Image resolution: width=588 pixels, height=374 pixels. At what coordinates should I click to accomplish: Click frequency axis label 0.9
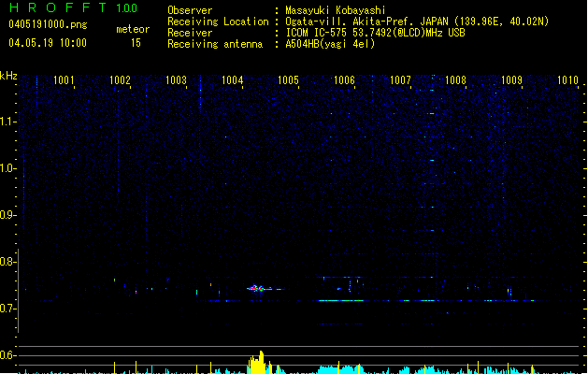(x=7, y=215)
